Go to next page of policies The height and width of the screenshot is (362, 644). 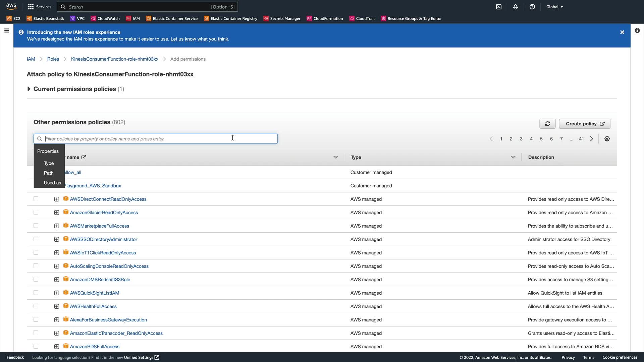(592, 139)
